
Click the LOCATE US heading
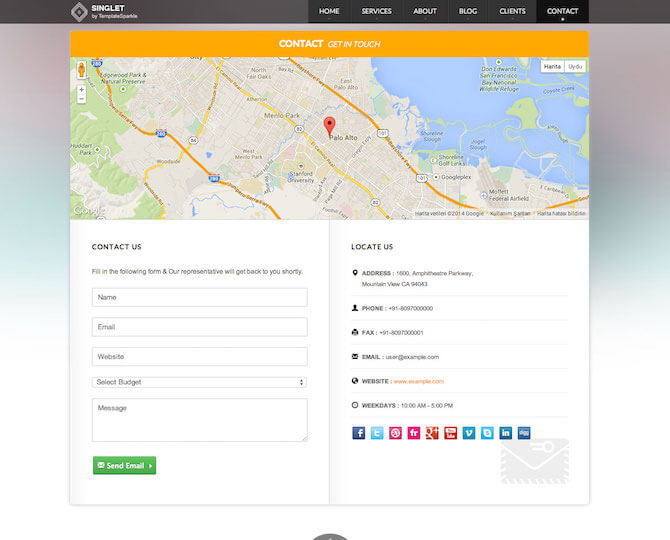coord(372,247)
